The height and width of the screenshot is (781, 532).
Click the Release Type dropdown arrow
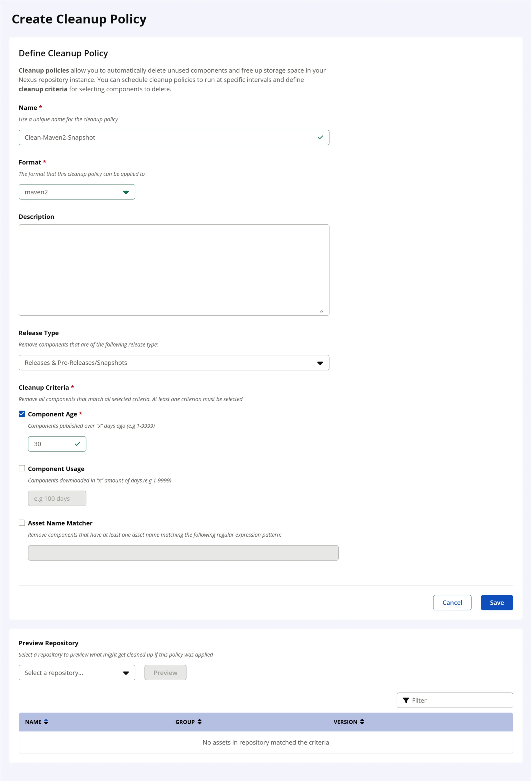coord(320,363)
